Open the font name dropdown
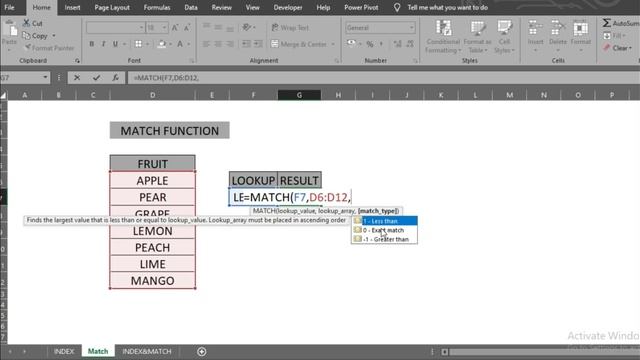Viewport: 640px width, 360px height. click(x=141, y=28)
